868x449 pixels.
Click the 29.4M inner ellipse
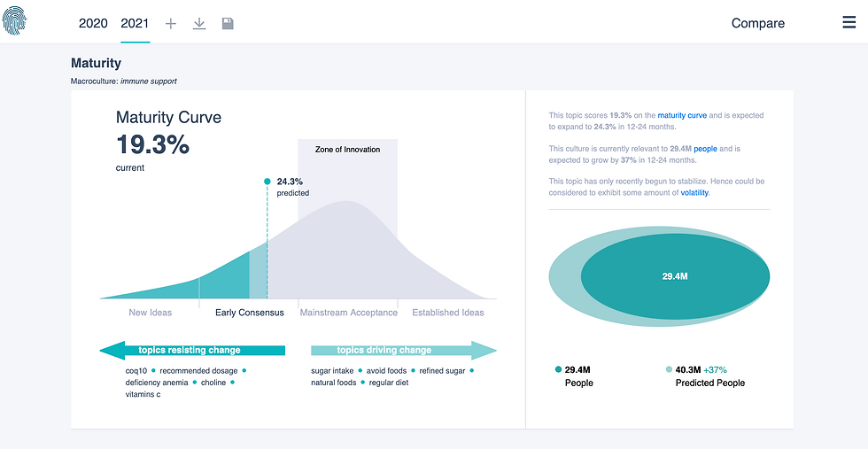pyautogui.click(x=675, y=276)
